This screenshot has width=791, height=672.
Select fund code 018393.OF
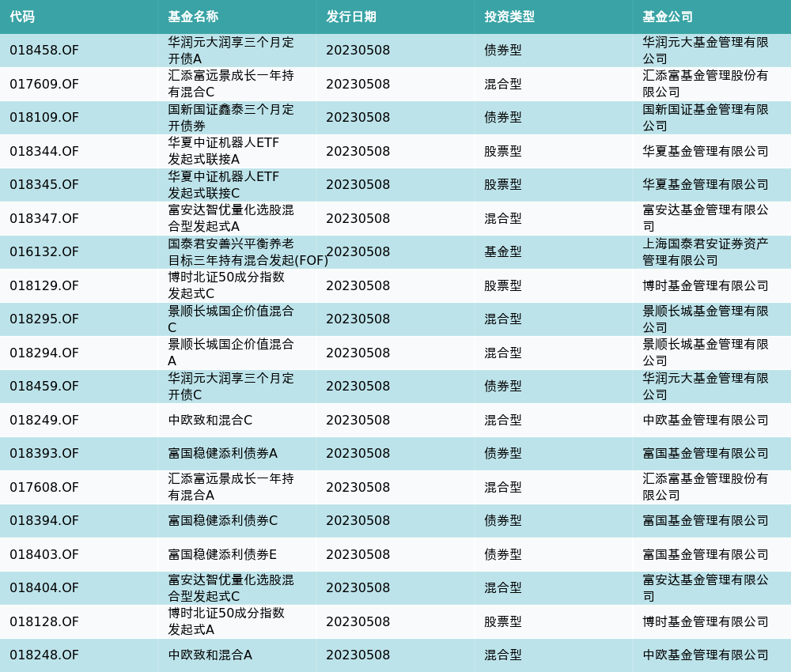point(44,453)
